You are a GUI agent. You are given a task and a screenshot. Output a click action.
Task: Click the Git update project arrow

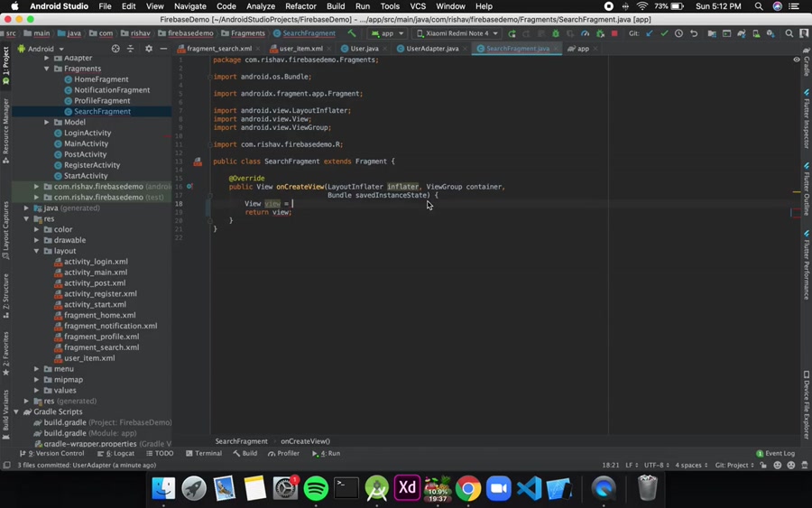650,33
